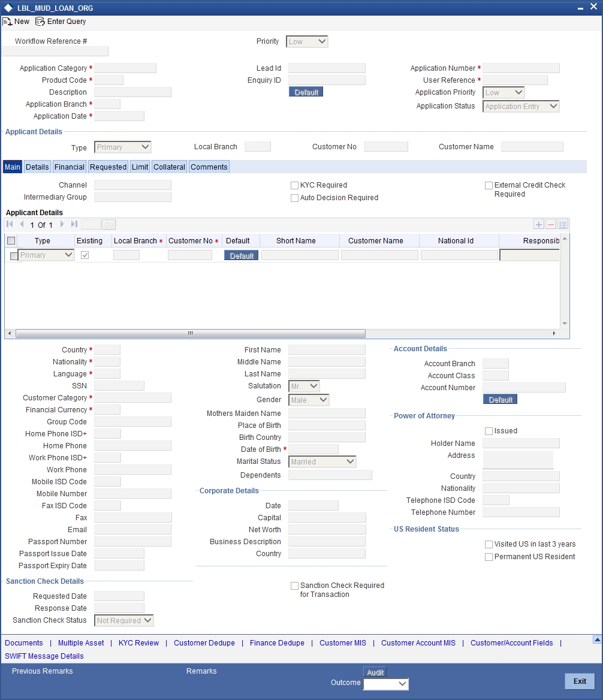Open the Customer Account MIS link
This screenshot has height=700, width=603.
click(418, 643)
